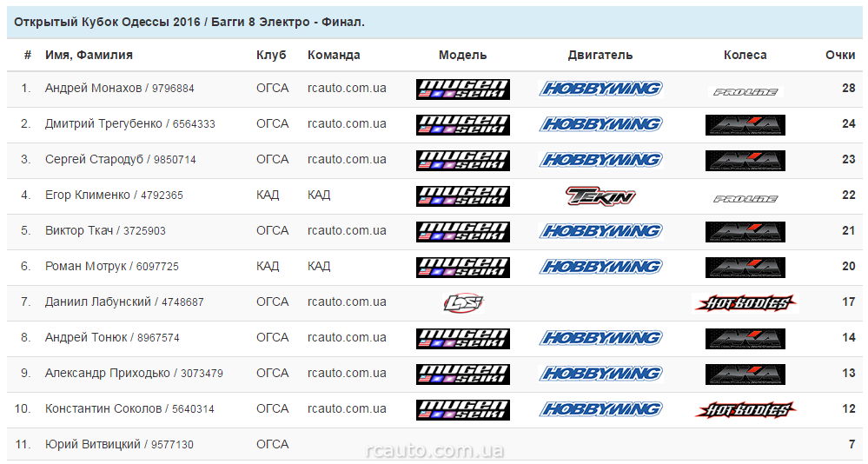Screen dimensions: 868x464
Task: Click AKA wheels logo in Андрей Тонюк's row
Action: (x=745, y=338)
